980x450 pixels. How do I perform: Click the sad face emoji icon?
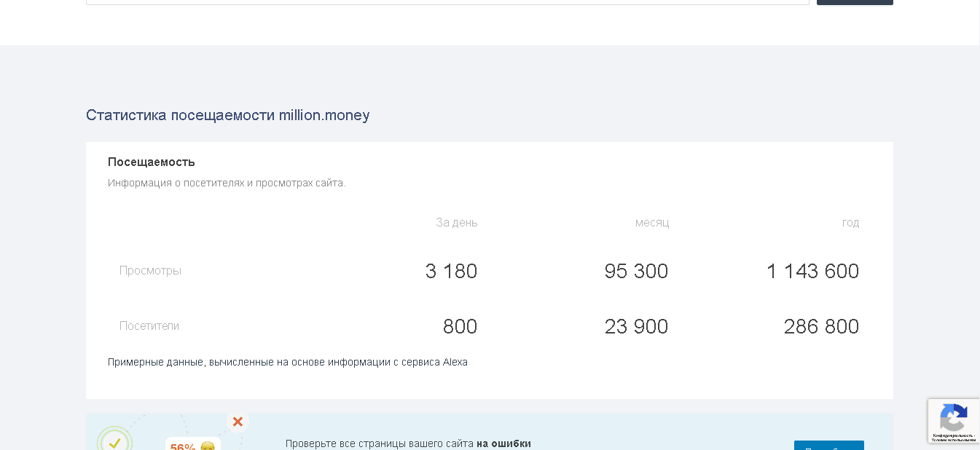point(208,446)
